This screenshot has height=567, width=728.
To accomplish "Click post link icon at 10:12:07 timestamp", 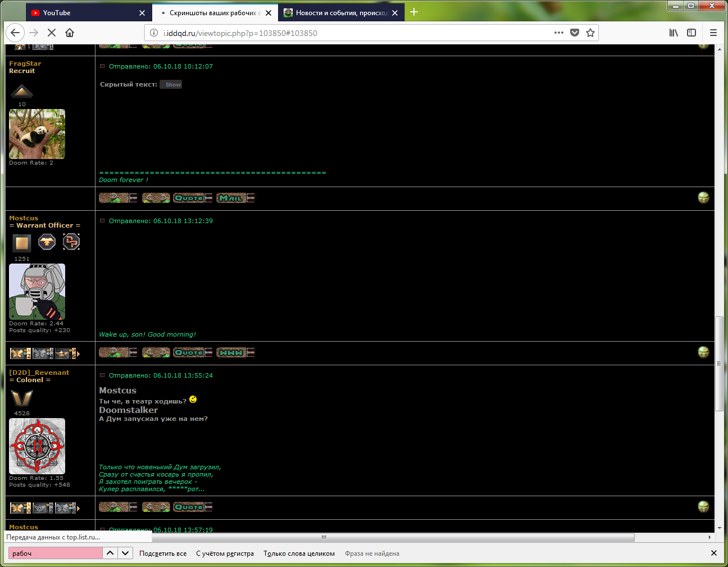I will coord(103,66).
